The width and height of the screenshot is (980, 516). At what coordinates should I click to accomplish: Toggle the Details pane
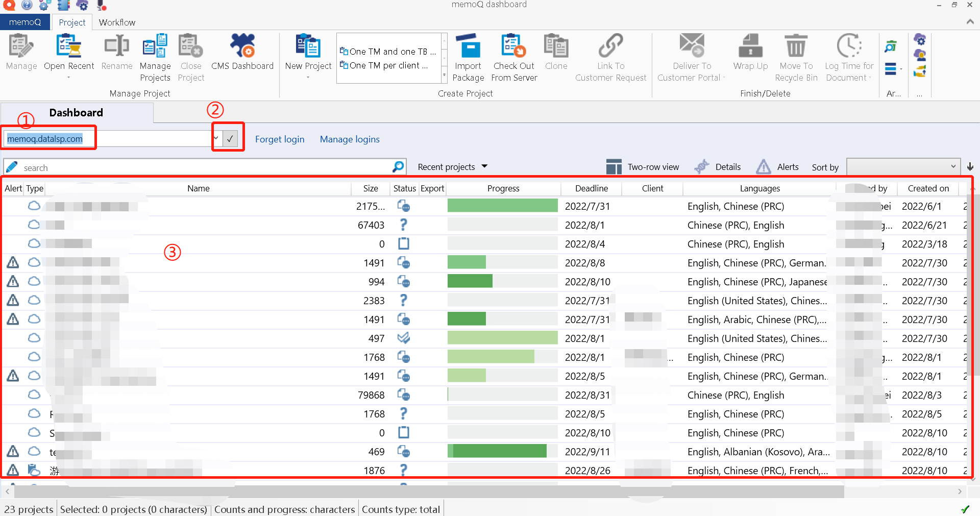(718, 167)
